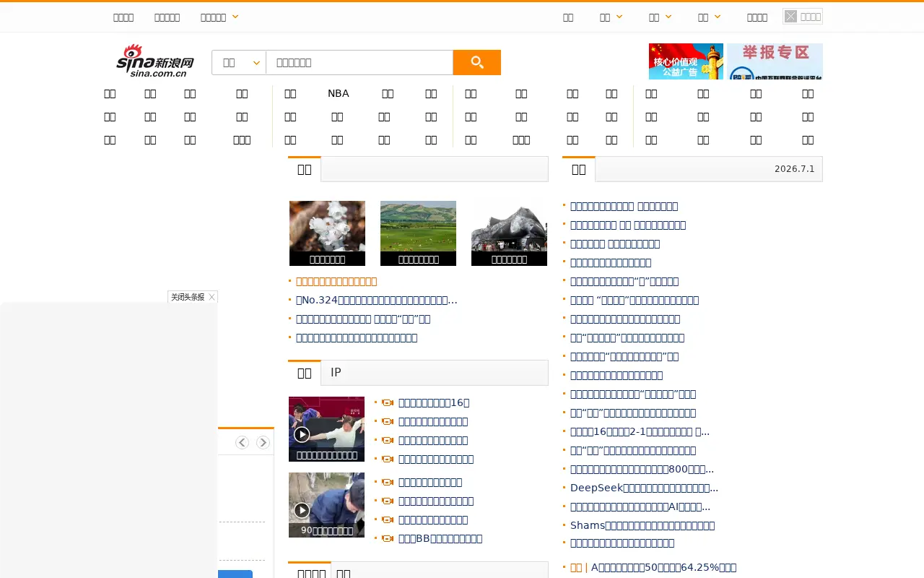Open the 举报专区 banner

pyautogui.click(x=775, y=61)
